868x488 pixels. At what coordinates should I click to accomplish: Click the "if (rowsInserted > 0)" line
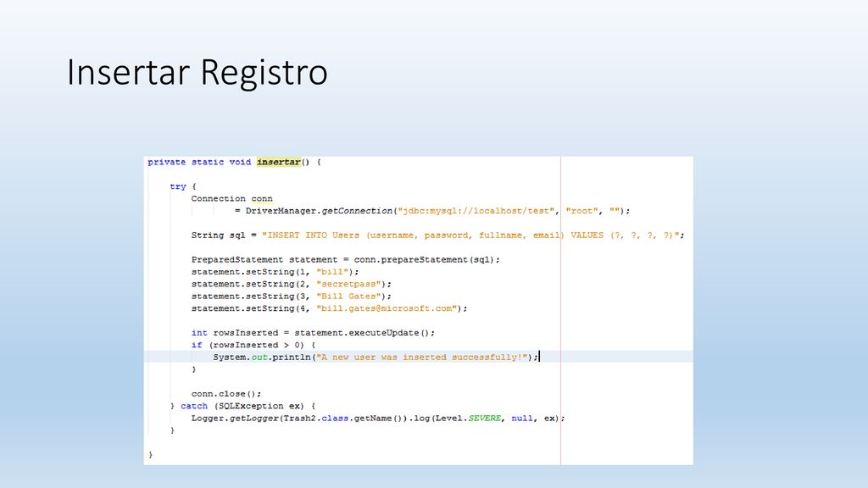253,345
